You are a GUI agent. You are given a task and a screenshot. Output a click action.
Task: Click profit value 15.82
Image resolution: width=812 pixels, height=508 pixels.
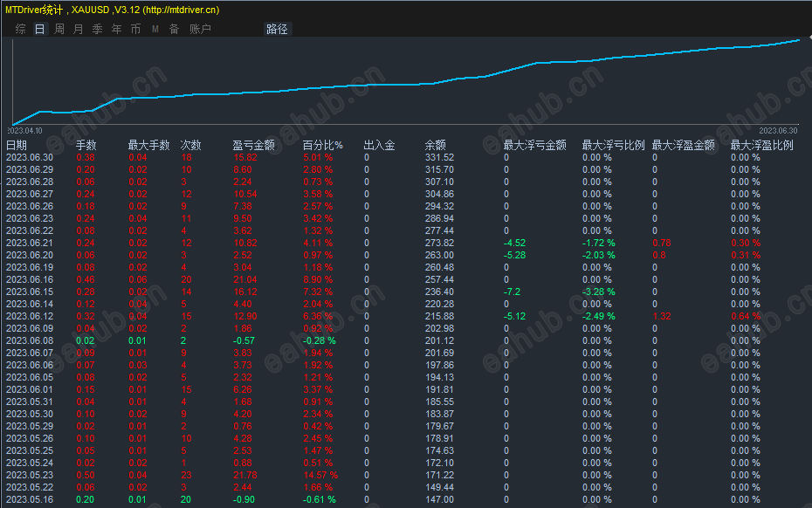245,157
